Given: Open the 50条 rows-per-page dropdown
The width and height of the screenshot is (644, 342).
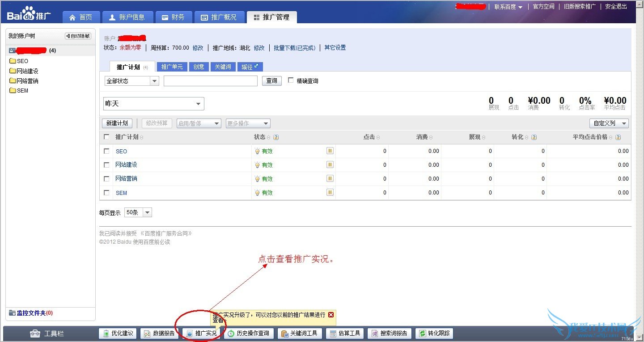Looking at the screenshot, I should tap(138, 212).
